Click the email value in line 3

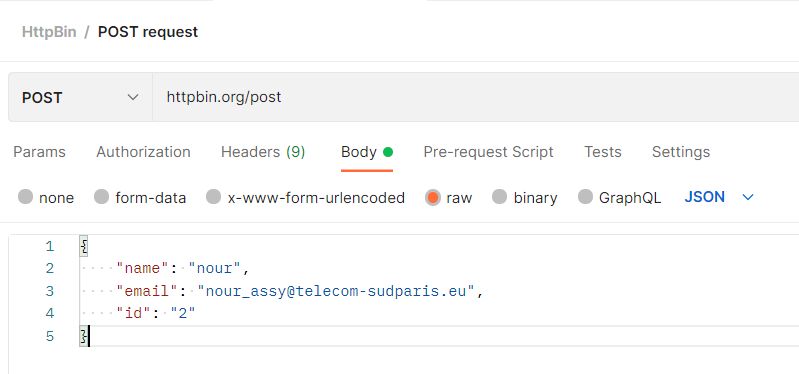[336, 291]
